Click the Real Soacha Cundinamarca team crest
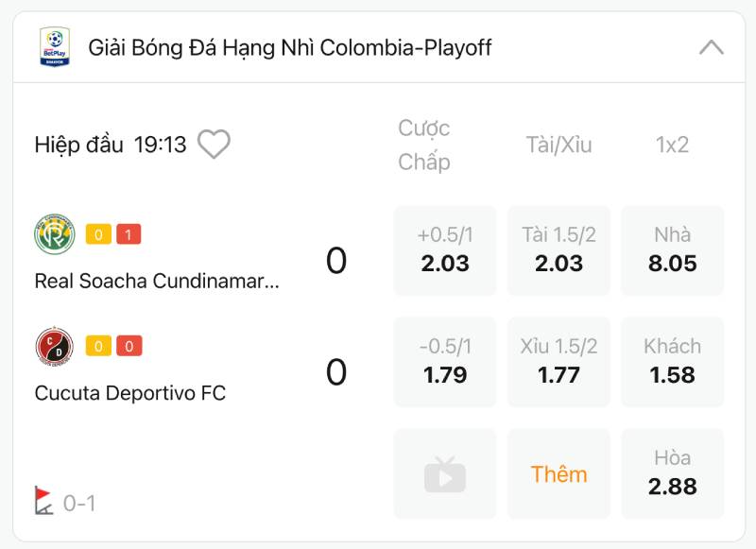The image size is (756, 549). [x=55, y=234]
